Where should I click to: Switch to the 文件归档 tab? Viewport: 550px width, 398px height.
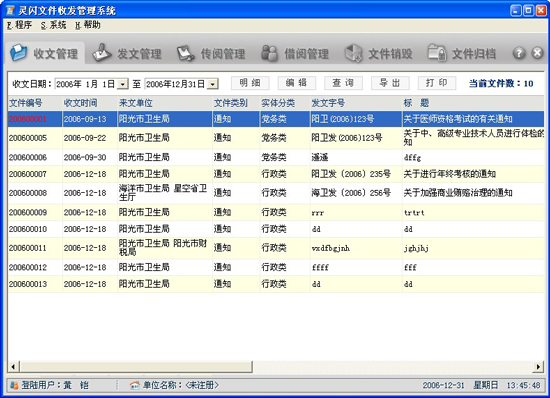[x=462, y=53]
